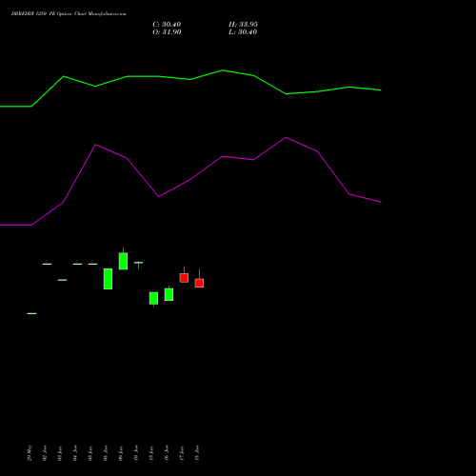Screen dimensions: 476x476
Task: Click the close price value C: 30.40
Action: point(167,25)
